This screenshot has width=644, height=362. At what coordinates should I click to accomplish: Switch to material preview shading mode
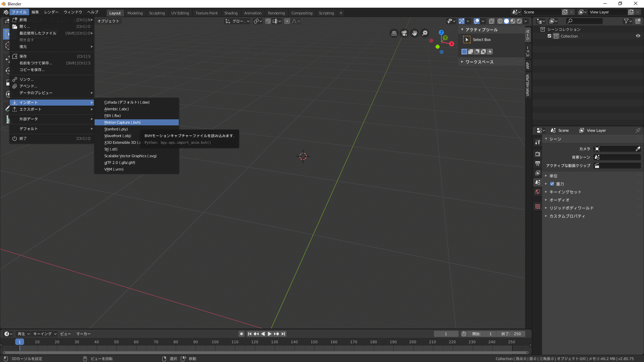pos(513,21)
